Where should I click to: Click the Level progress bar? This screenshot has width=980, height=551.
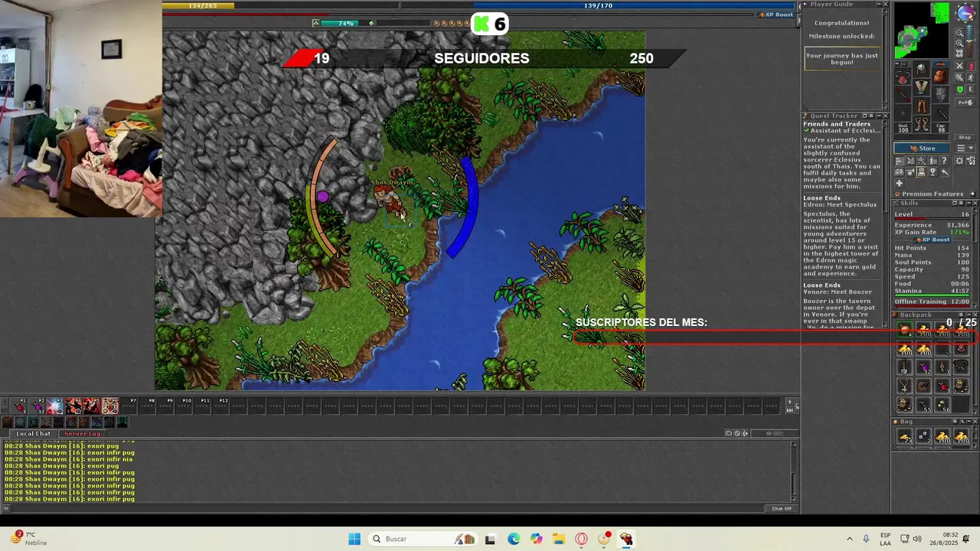933,218
